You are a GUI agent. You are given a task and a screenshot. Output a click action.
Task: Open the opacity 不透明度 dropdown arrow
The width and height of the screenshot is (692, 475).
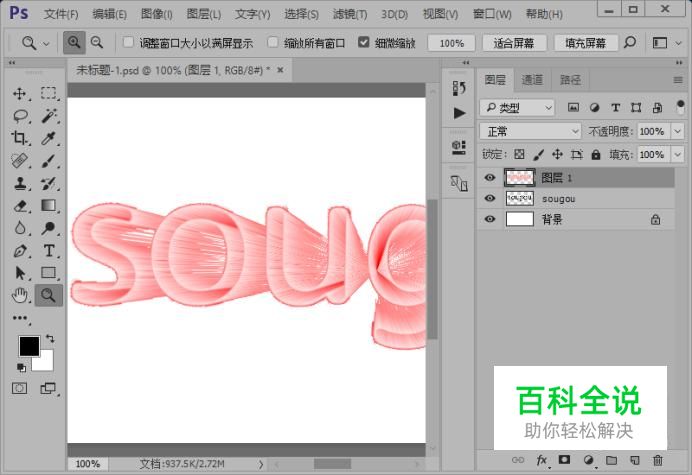677,131
